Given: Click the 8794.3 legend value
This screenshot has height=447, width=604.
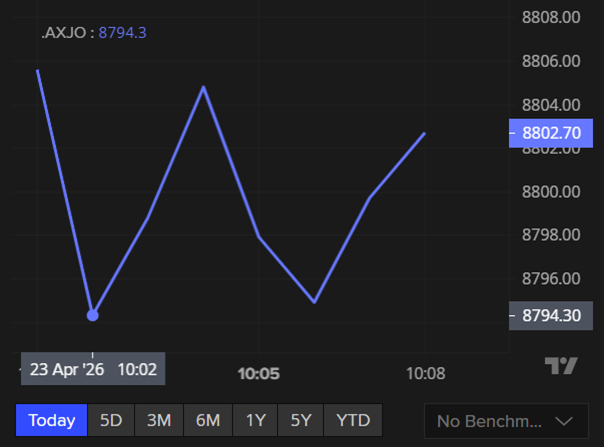Looking at the screenshot, I should (x=122, y=33).
